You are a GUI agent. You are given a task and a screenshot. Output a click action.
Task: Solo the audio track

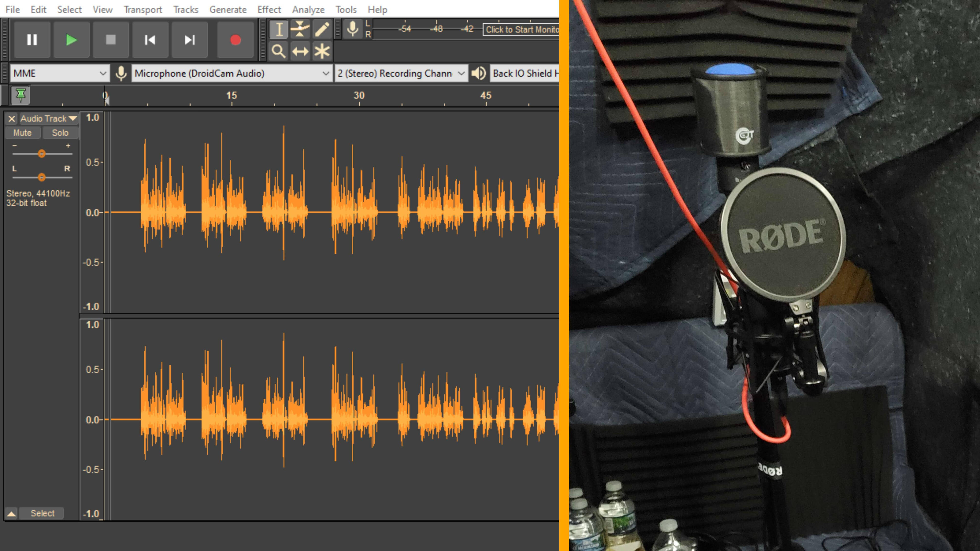[x=60, y=133]
